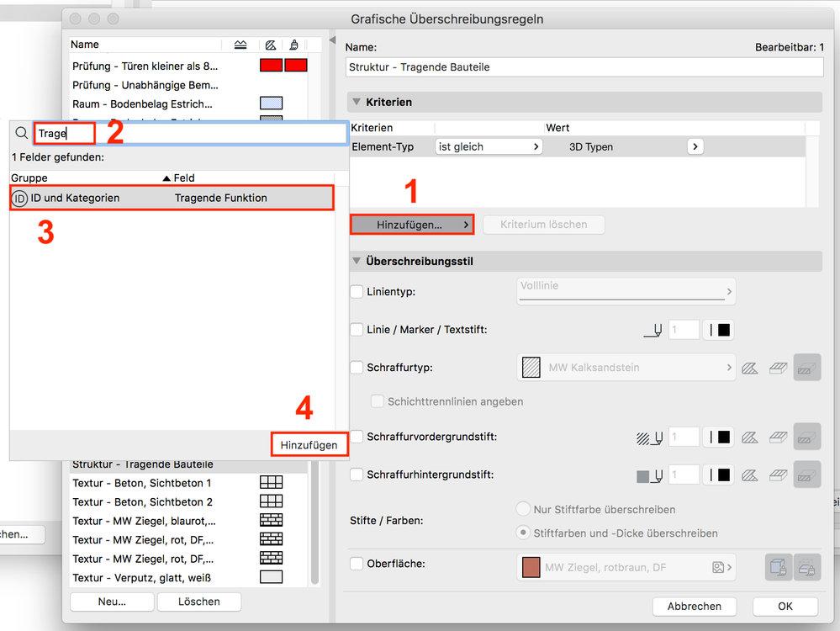Open the Hinzufügen... criteria dropdown button
Image resolution: width=840 pixels, height=631 pixels.
pos(412,225)
